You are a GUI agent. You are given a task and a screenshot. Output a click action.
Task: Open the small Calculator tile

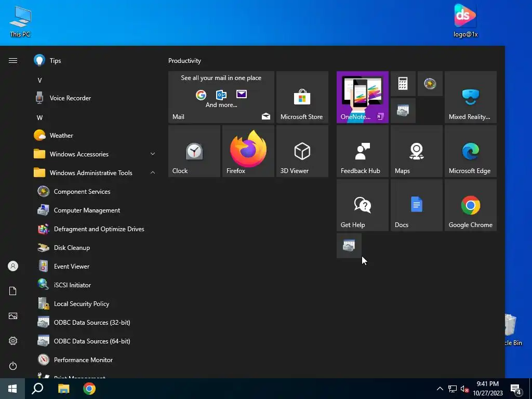(403, 84)
